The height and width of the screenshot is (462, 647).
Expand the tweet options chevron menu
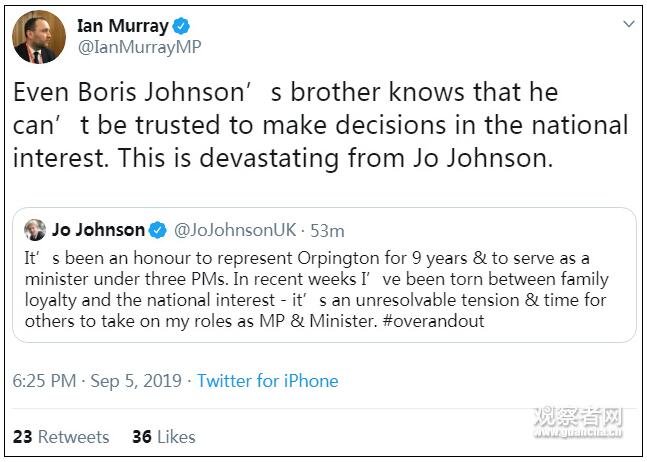[x=628, y=23]
